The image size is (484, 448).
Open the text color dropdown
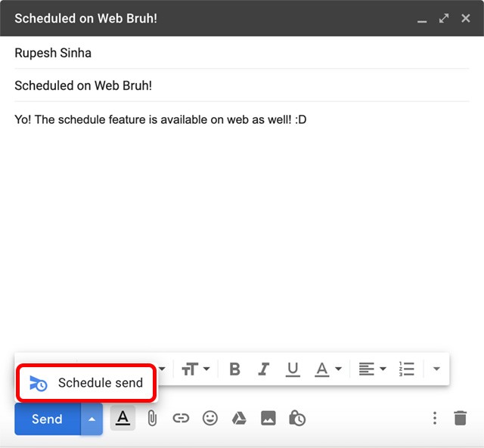click(x=328, y=369)
